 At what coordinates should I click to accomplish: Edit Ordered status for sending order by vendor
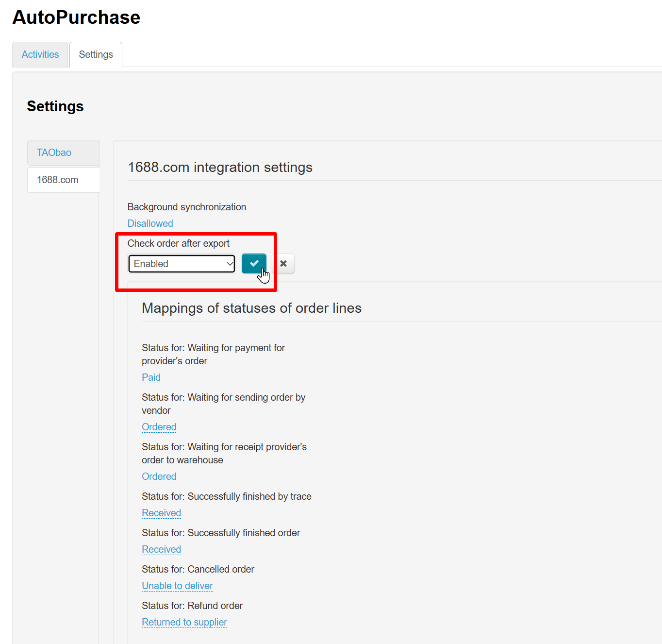(x=159, y=427)
